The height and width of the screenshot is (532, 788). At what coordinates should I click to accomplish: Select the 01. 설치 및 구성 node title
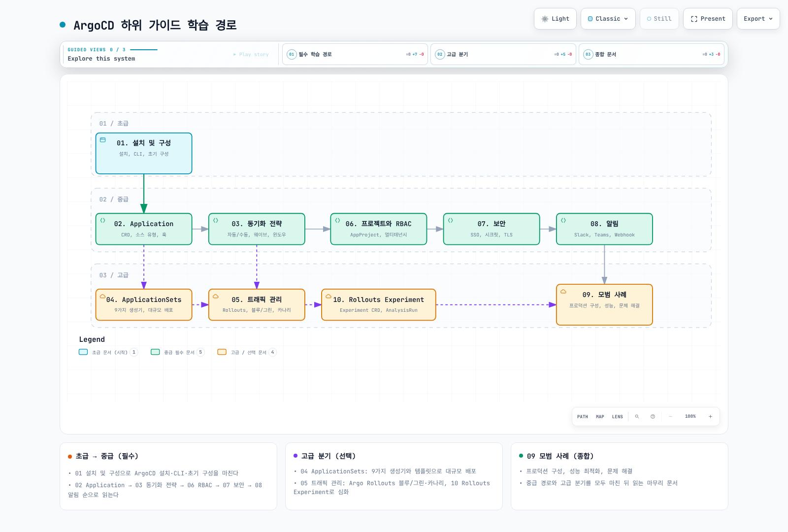point(144,143)
